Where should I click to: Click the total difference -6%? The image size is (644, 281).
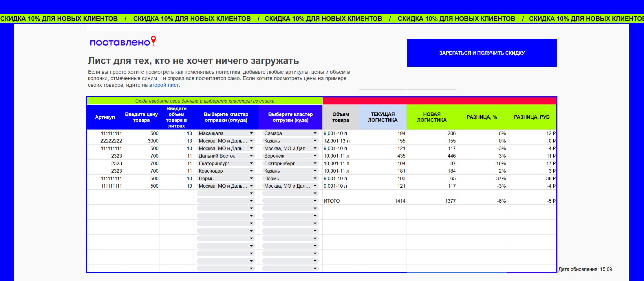point(482,201)
